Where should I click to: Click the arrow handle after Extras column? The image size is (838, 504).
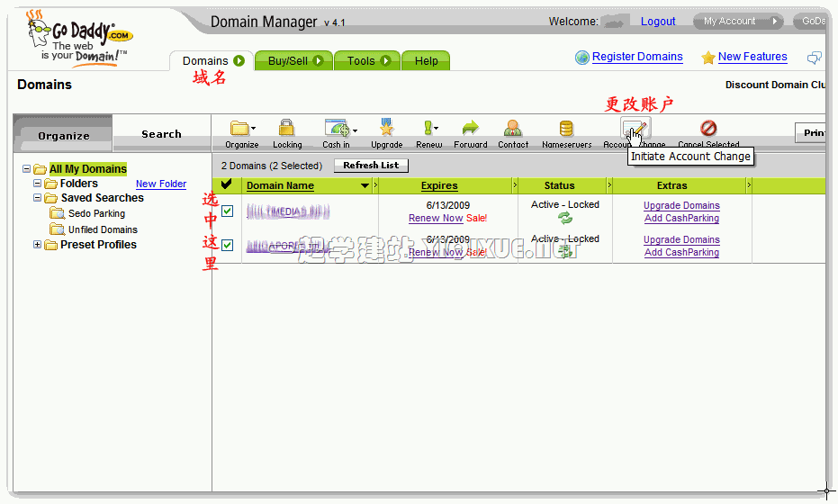pos(749,185)
